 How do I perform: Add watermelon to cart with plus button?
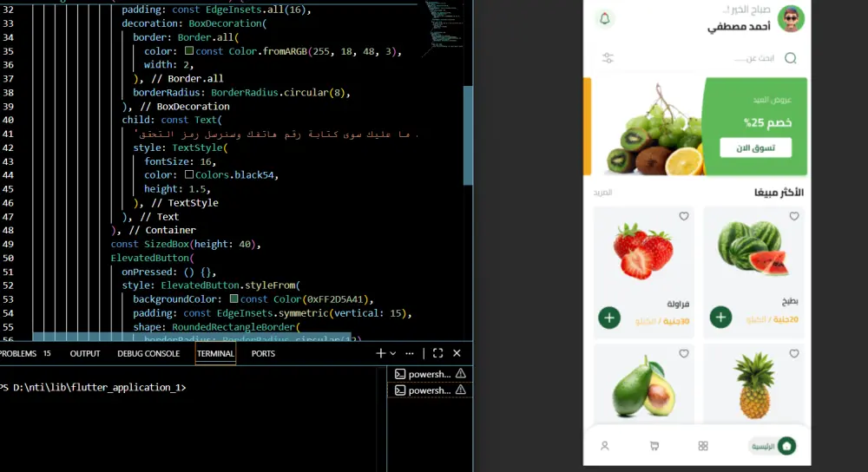coord(720,317)
